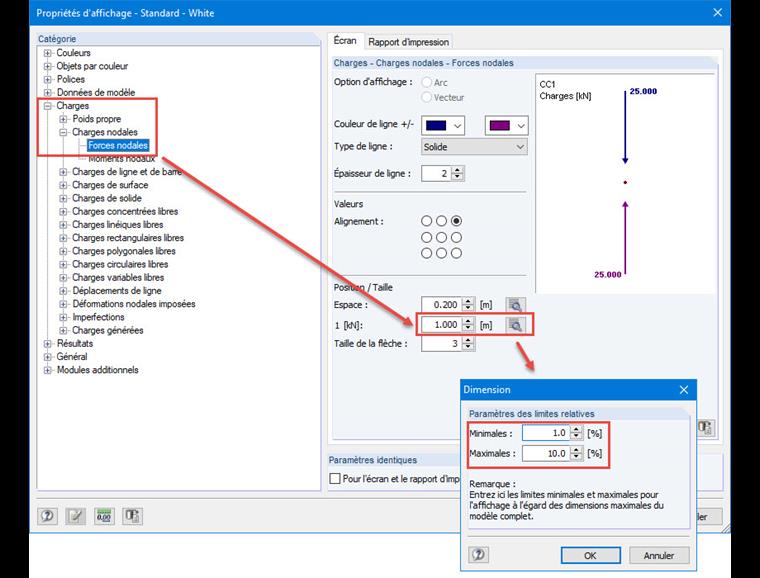The width and height of the screenshot is (760, 578).
Task: Expand the Objets par couleur node
Action: (x=48, y=66)
